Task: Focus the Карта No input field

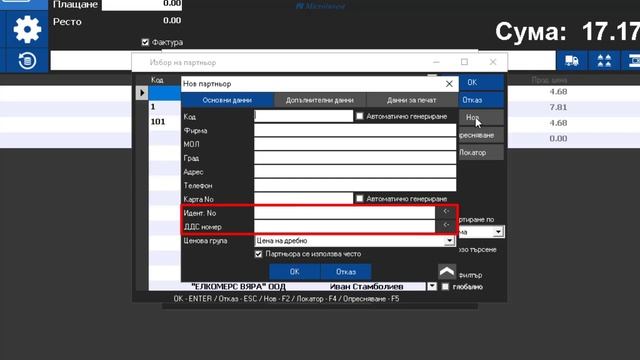Action: pyautogui.click(x=303, y=199)
